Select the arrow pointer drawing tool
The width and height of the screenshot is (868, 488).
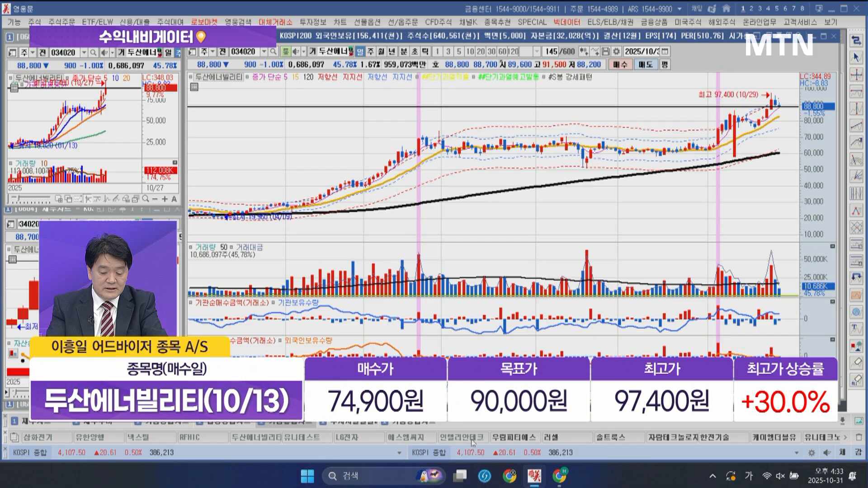click(856, 57)
